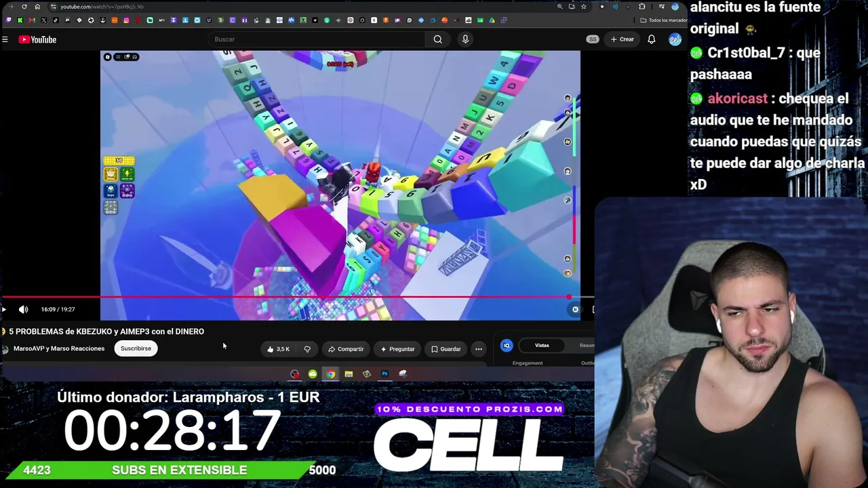Click the Crear button
Screen dimensions: 868x488
(x=623, y=39)
